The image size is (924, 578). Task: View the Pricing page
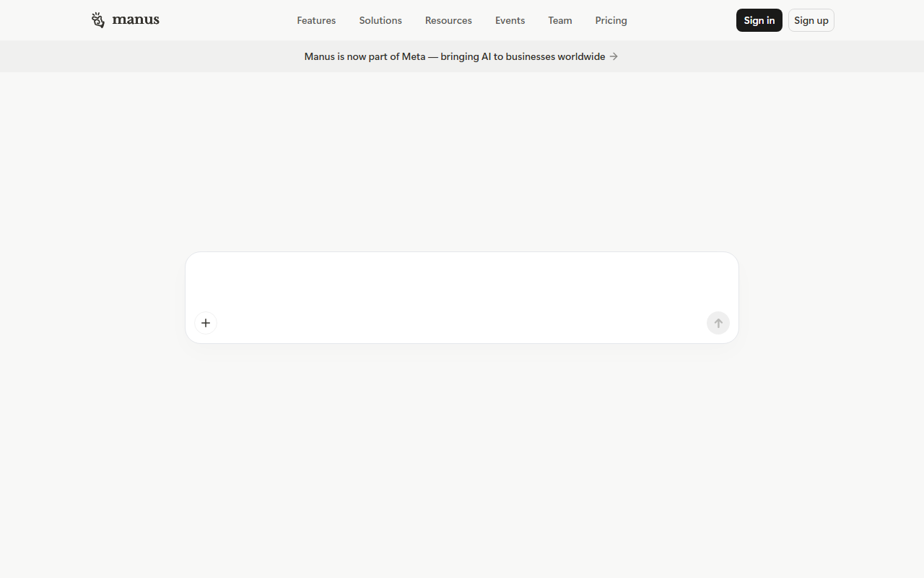[611, 20]
